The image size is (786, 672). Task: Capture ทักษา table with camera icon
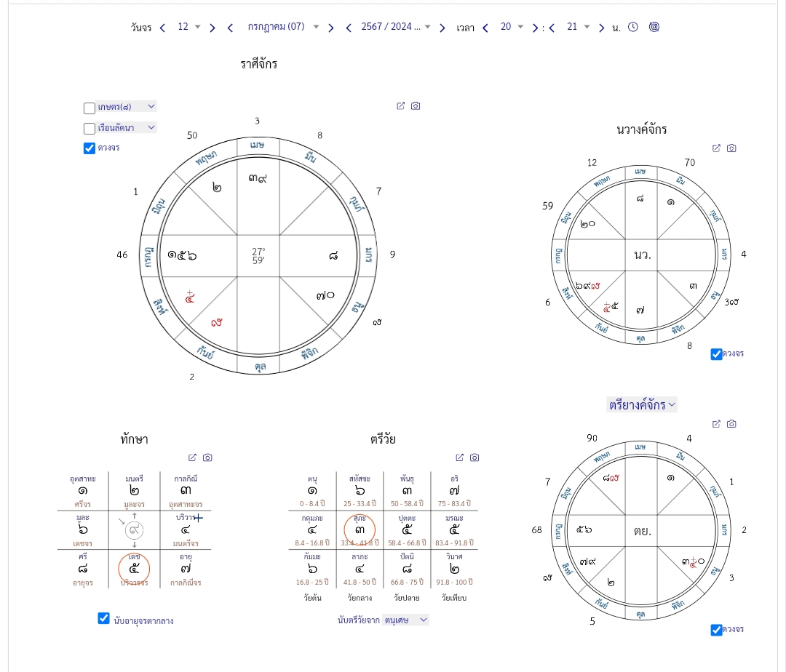coord(207,457)
